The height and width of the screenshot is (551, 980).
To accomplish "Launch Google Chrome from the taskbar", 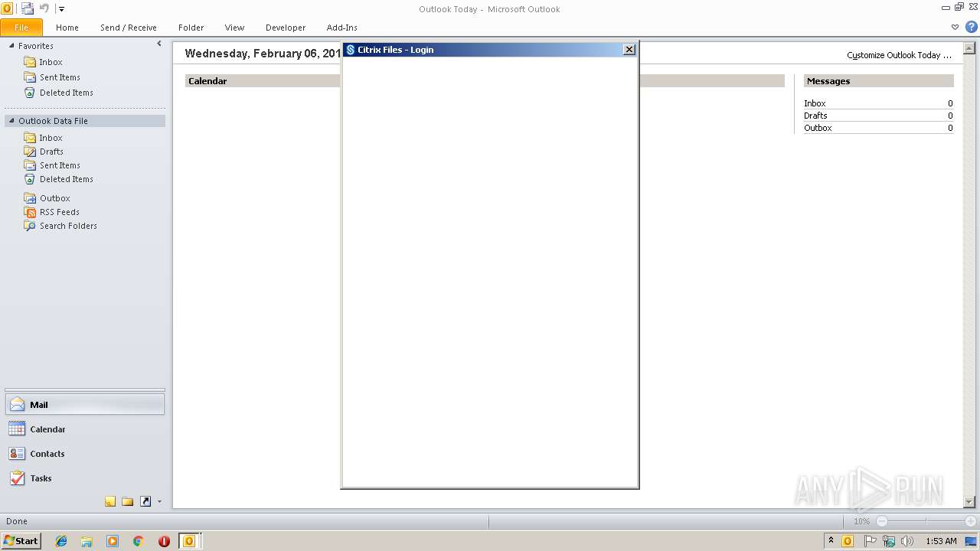I will [139, 541].
